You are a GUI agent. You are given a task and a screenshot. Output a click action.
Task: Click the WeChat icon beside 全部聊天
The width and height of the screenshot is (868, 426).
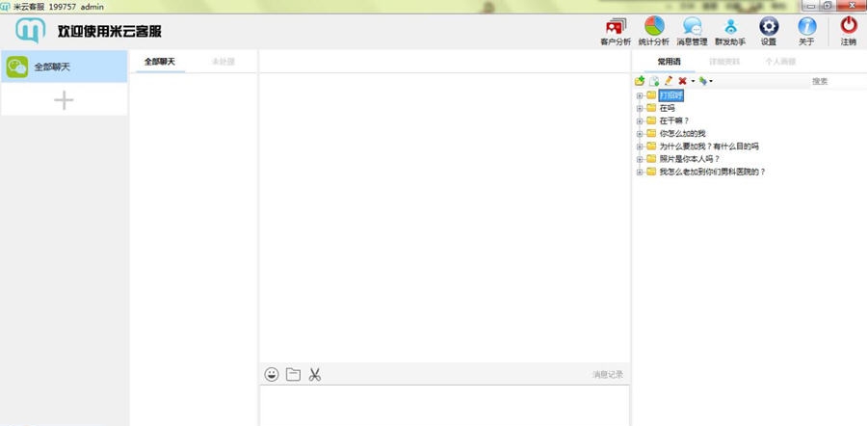(x=17, y=67)
